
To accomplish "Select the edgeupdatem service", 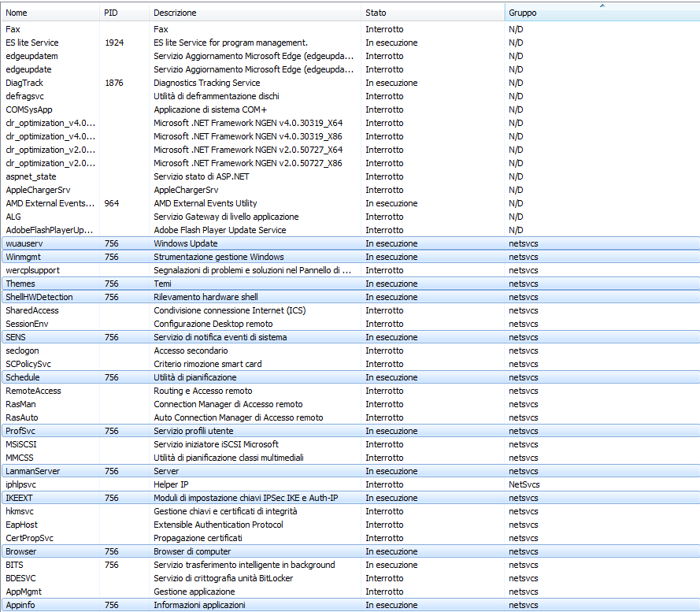I will [31, 56].
